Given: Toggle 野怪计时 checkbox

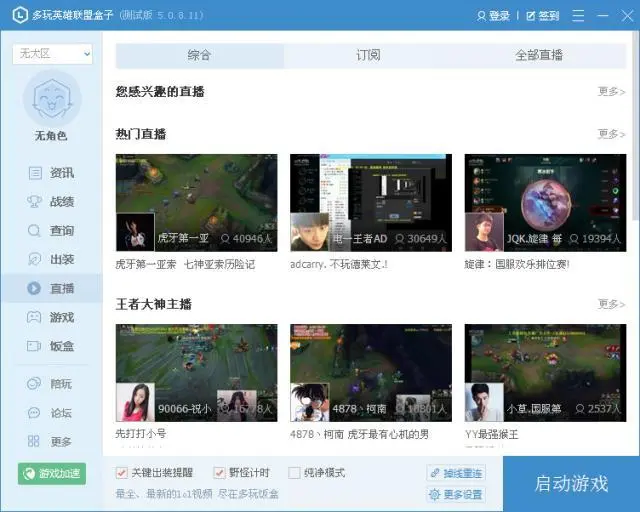Looking at the screenshot, I should pos(219,473).
